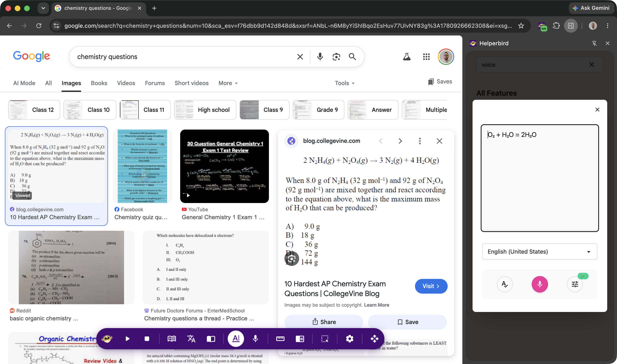Open Google account profile picture
Image resolution: width=617 pixels, height=364 pixels.
446,57
